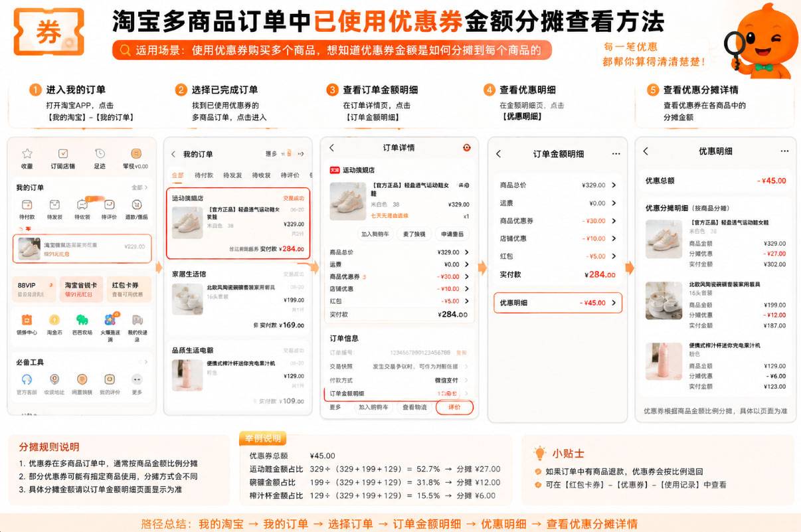Go back from 订单详情 screen

pyautogui.click(x=332, y=147)
